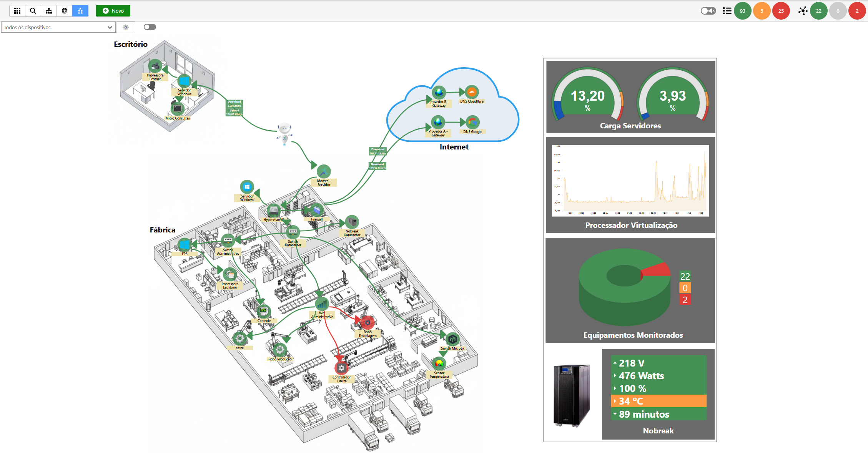Toggle the switch beside the gear button
This screenshot has height=453, width=868.
(150, 27)
